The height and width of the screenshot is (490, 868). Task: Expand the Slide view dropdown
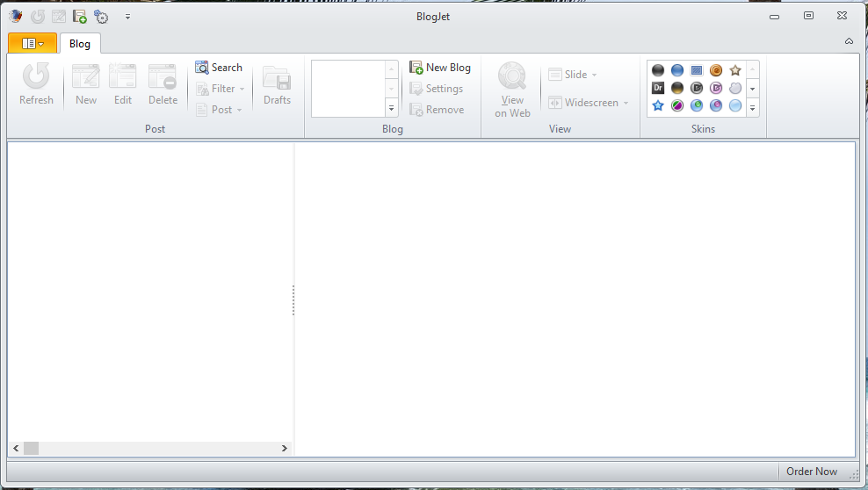tap(573, 74)
